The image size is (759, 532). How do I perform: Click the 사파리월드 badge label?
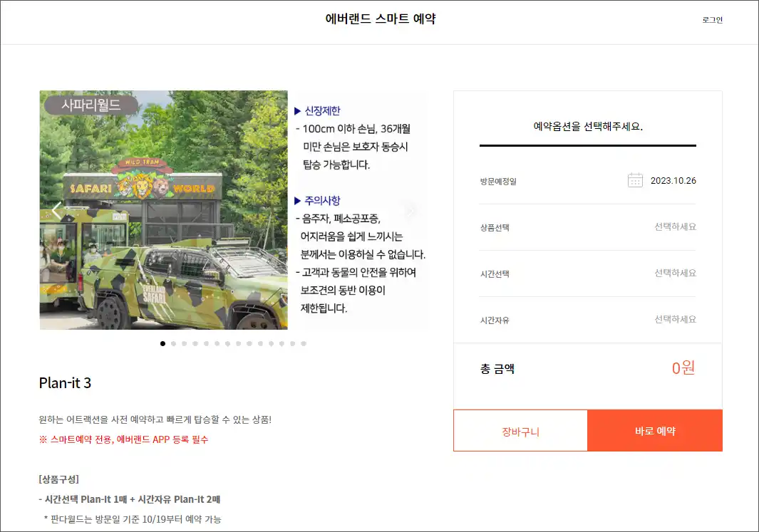(x=91, y=105)
